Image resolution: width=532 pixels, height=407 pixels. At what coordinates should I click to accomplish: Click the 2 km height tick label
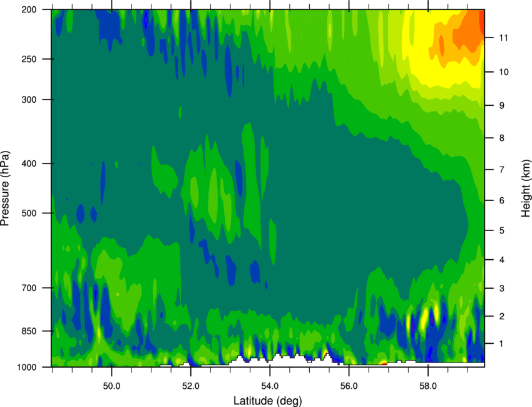coord(502,316)
